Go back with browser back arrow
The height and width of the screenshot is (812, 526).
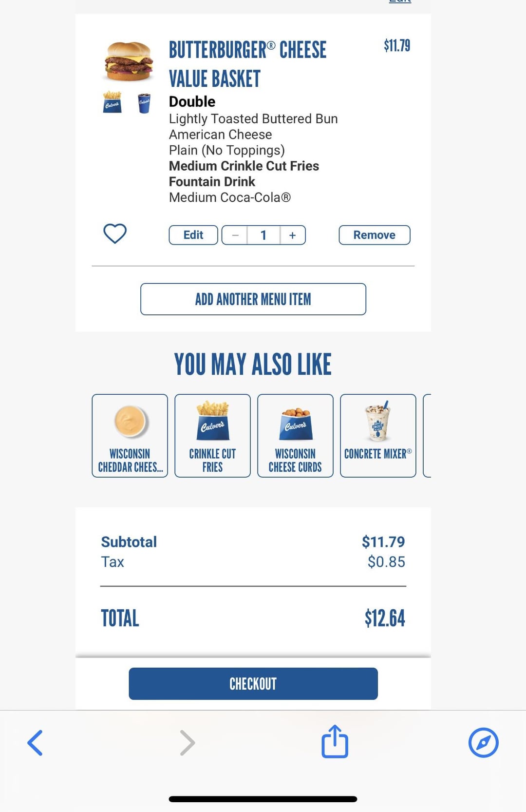click(35, 743)
